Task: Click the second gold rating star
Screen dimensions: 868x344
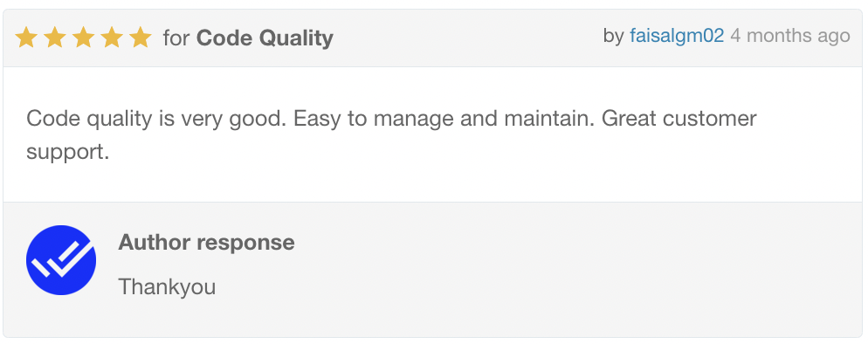Action: click(55, 38)
